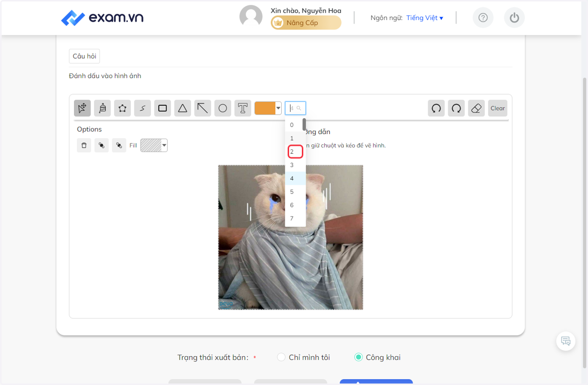Viewport: 588px width, 385px height.
Task: Choose width 2 from the list
Action: click(295, 152)
